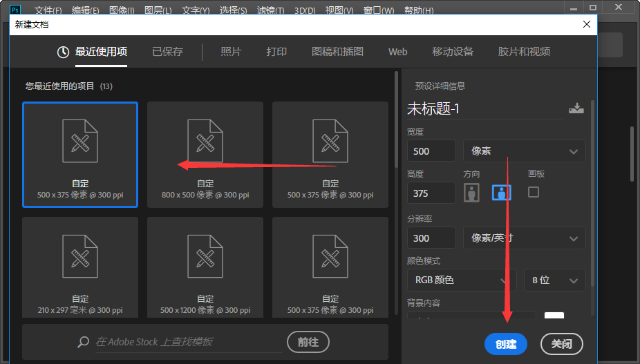Click the Photoshop Ps logo icon

15,10
